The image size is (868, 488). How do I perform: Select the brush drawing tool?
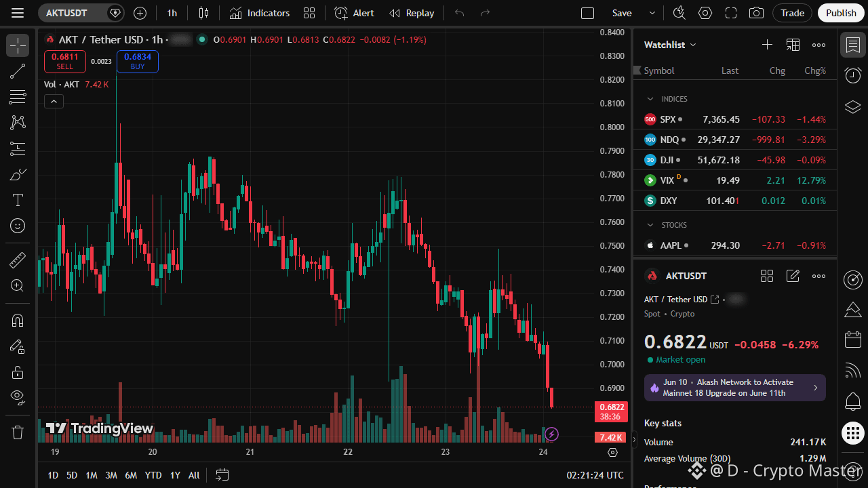point(18,174)
